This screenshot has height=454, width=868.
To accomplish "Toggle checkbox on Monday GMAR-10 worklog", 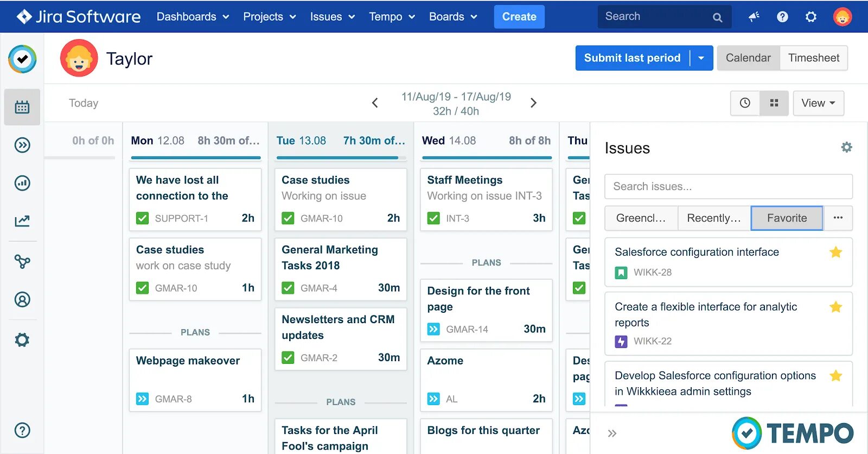I will [x=142, y=288].
